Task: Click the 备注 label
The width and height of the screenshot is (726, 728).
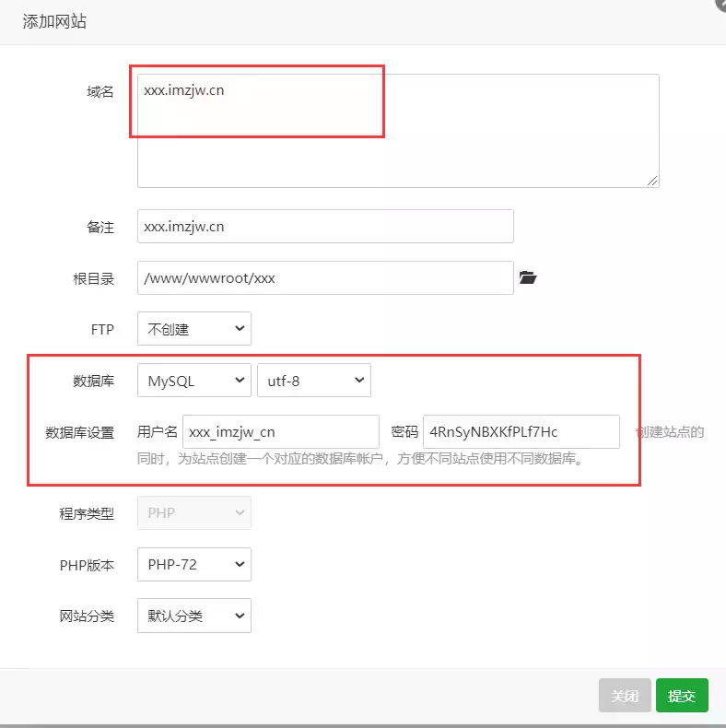Action: (100, 227)
